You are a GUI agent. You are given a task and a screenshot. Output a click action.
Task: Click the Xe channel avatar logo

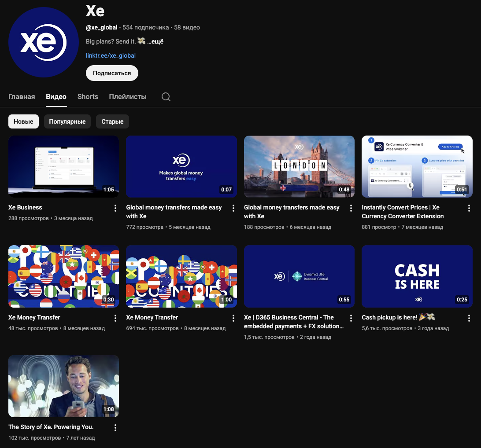[x=44, y=42]
